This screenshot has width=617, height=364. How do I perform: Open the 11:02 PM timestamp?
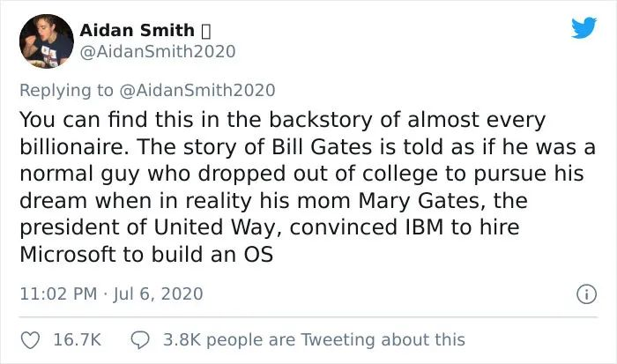pyautogui.click(x=54, y=293)
